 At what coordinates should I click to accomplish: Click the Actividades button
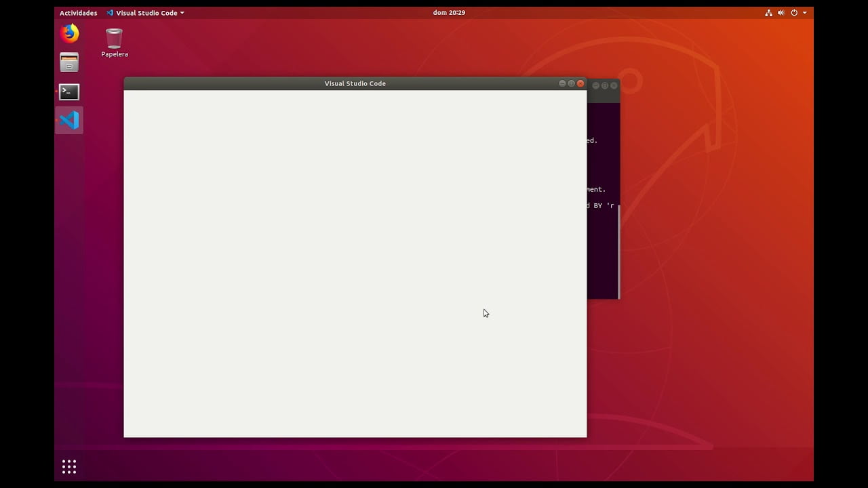[x=78, y=13]
